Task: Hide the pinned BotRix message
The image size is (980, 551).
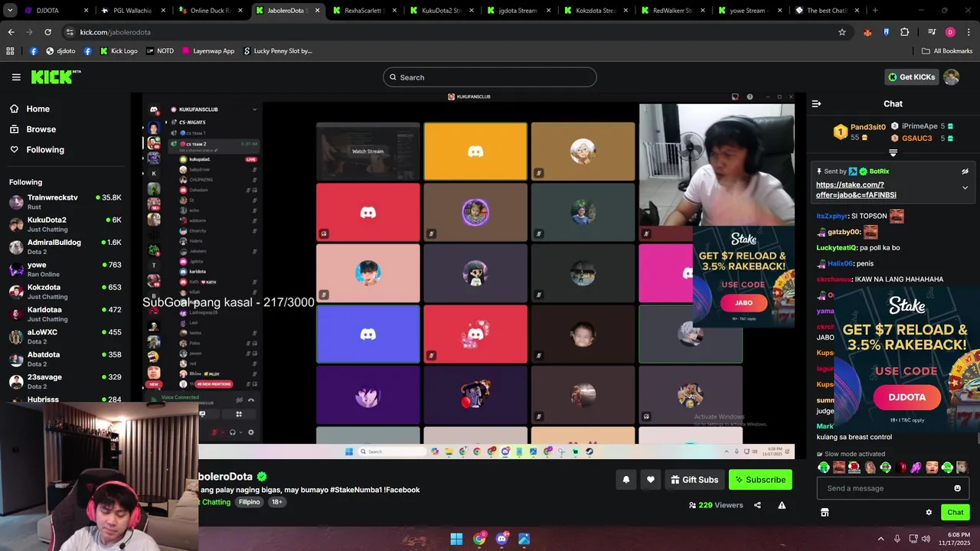Action: point(965,171)
